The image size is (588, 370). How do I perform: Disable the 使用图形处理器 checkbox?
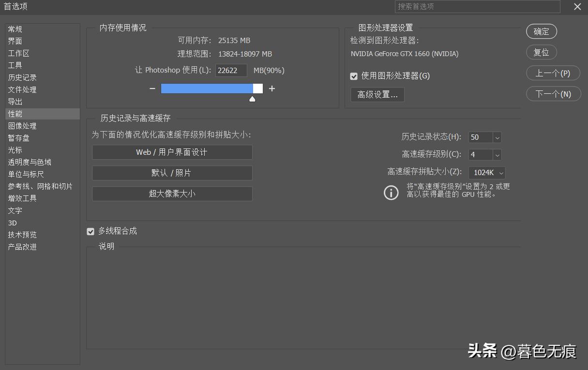click(x=354, y=76)
